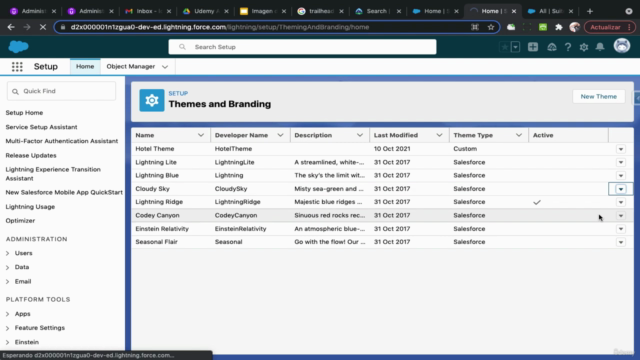
Task: Open row actions for Lightning Lite
Action: tap(620, 162)
